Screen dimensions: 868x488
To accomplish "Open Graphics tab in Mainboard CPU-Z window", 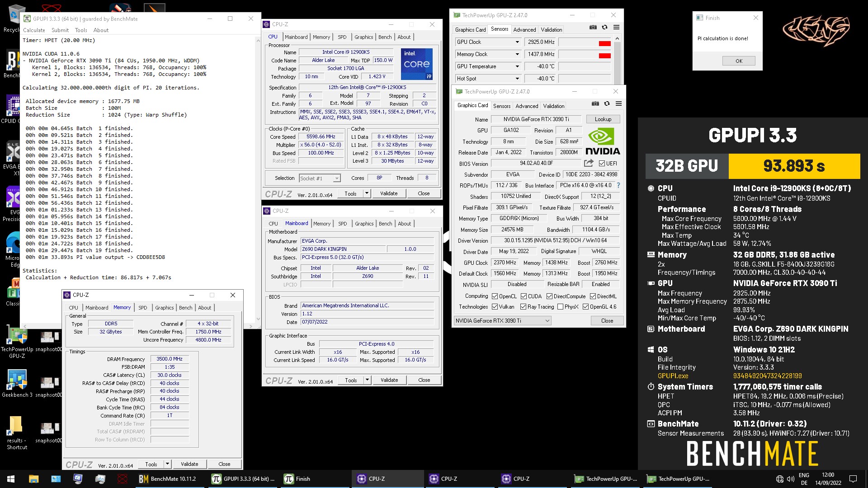I will click(x=364, y=224).
